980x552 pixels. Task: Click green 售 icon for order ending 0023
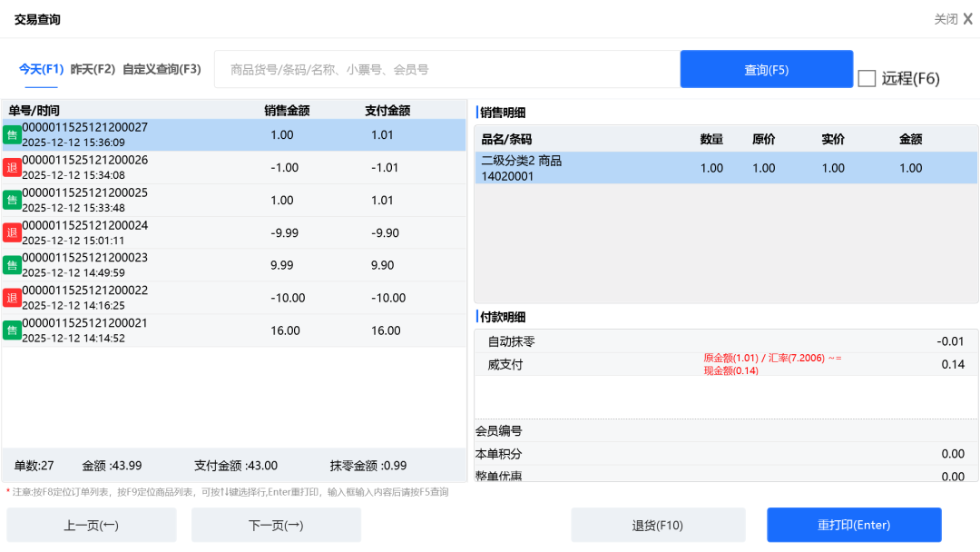[x=12, y=266]
